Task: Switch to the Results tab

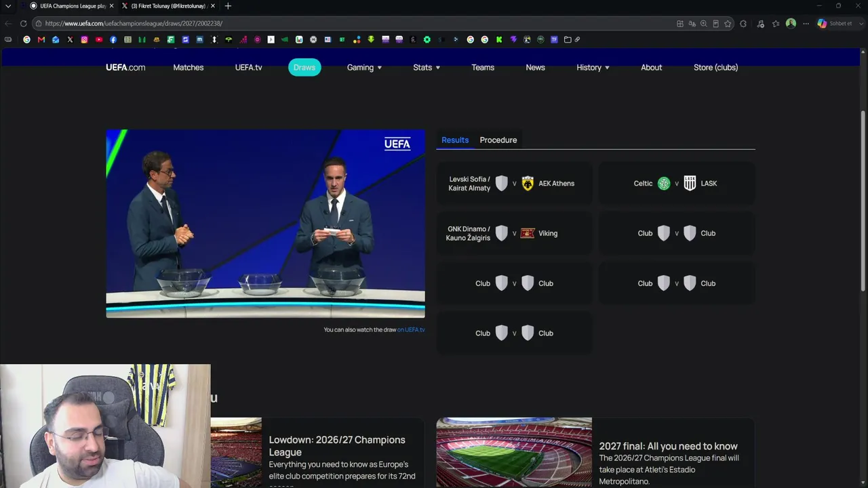Action: click(455, 140)
